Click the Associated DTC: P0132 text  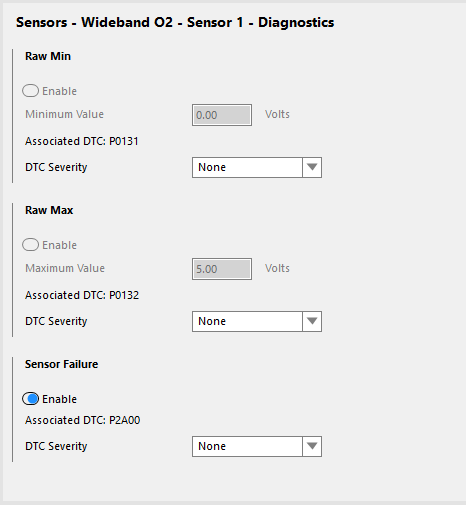click(82, 295)
